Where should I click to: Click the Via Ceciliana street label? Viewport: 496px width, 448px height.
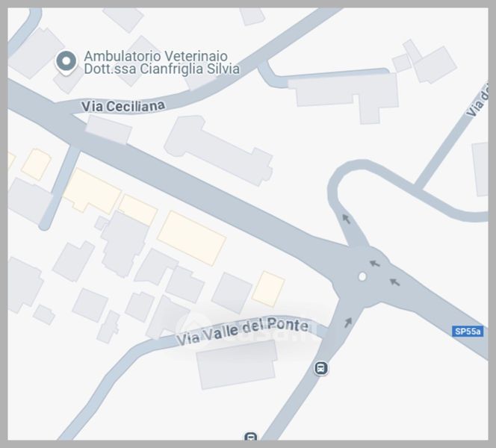123,106
